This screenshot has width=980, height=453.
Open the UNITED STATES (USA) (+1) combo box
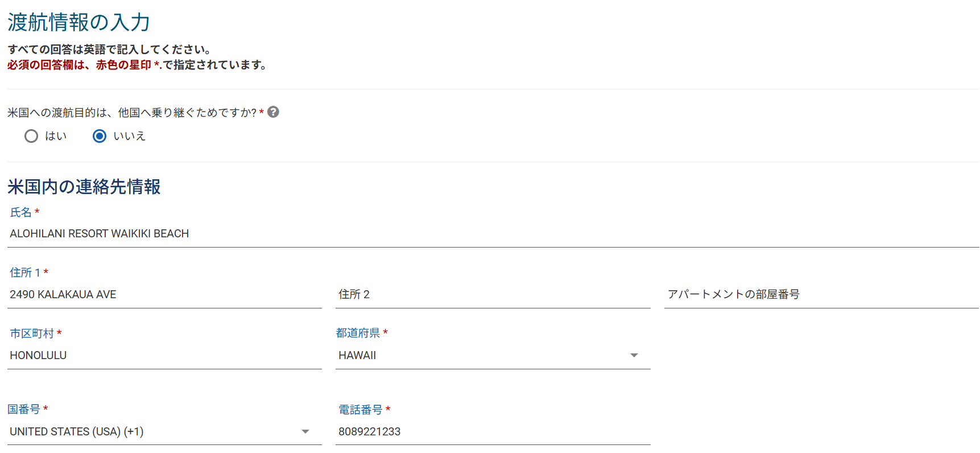(164, 431)
